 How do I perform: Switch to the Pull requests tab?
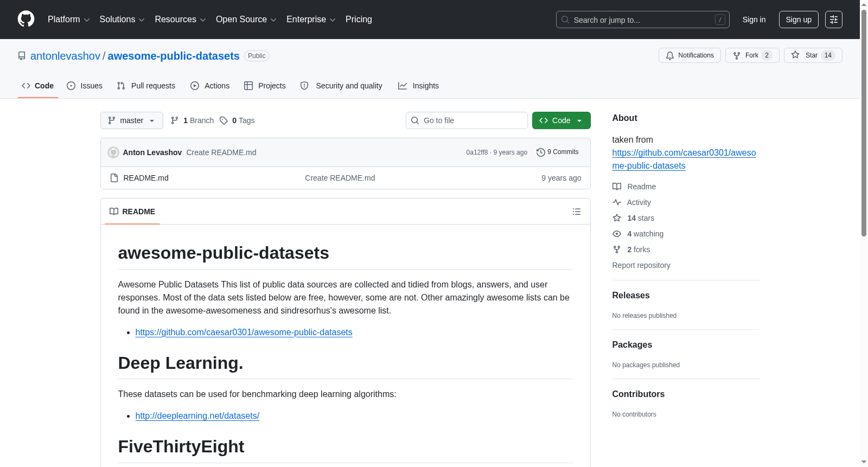(146, 86)
